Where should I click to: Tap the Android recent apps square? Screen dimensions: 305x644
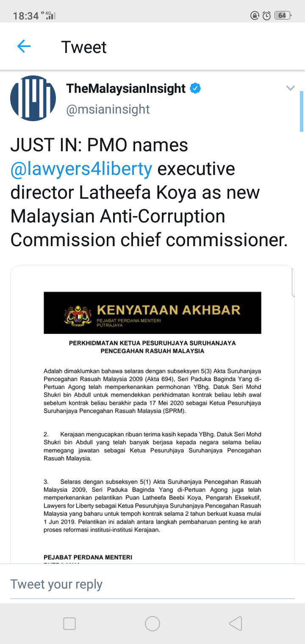click(69, 623)
